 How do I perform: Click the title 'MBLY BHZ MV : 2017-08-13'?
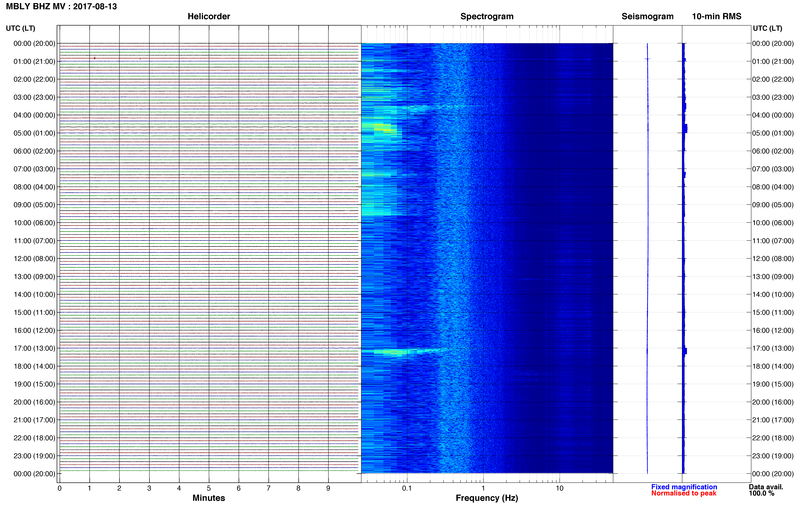click(61, 6)
